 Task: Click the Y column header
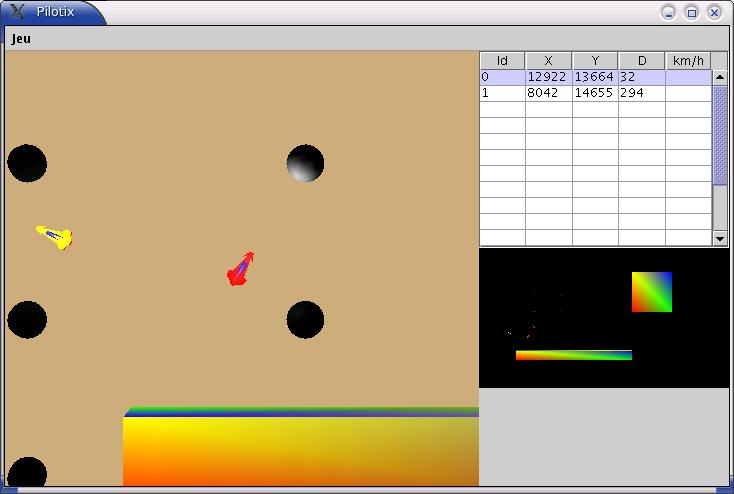tap(595, 61)
